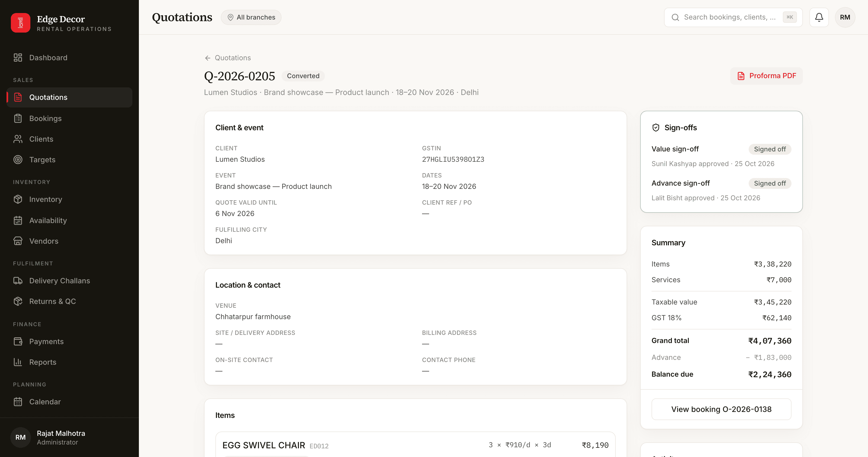Go to Payments in the sidebar
Viewport: 868px width, 457px height.
pos(69,341)
